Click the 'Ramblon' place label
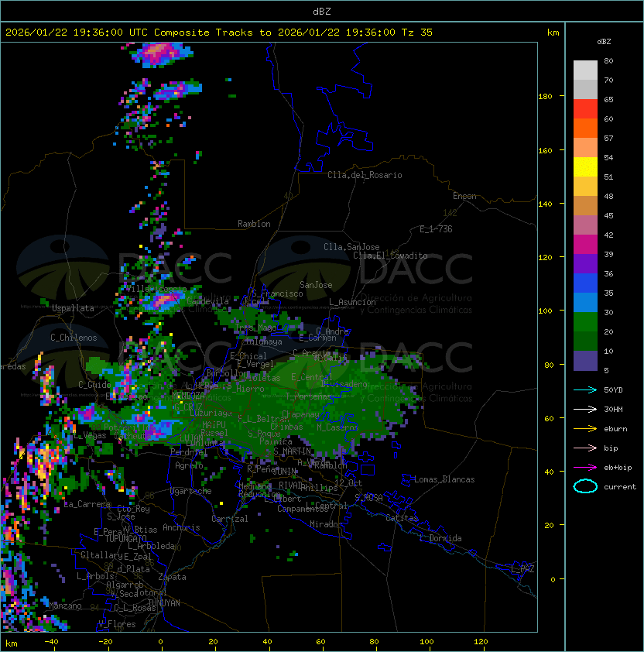Image resolution: width=644 pixels, height=652 pixels. (254, 224)
